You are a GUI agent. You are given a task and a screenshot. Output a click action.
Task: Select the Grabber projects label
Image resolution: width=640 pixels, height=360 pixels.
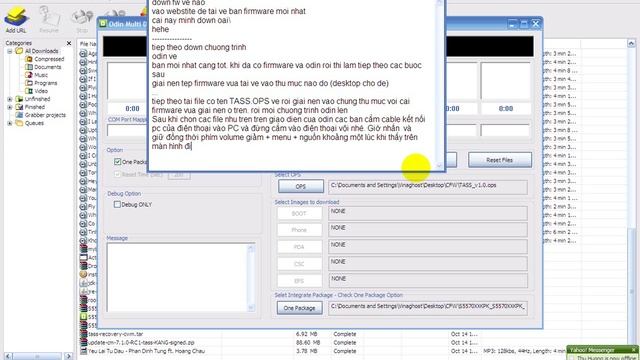[45, 115]
